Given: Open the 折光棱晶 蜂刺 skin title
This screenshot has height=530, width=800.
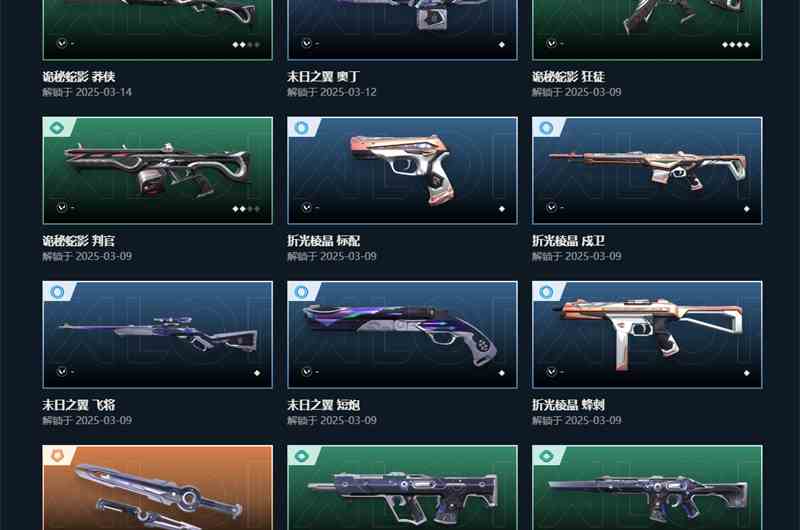Looking at the screenshot, I should [x=568, y=405].
